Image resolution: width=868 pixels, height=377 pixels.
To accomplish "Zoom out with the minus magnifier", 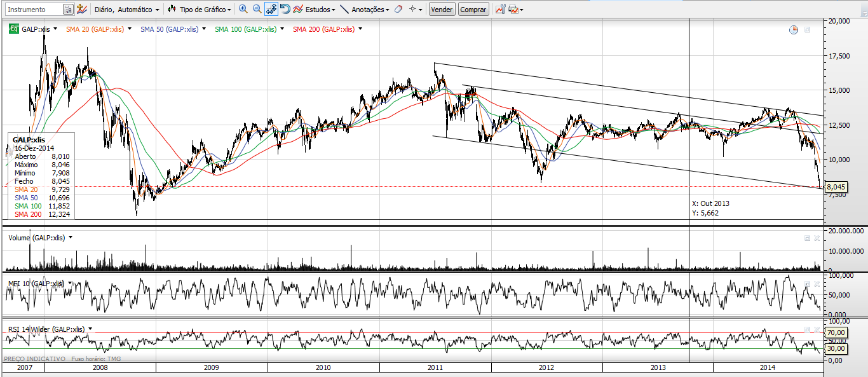I will (x=257, y=10).
